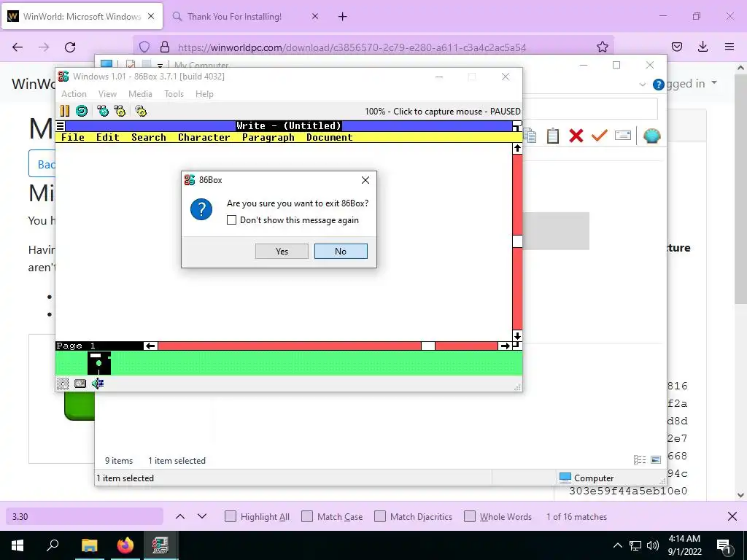Screen dimensions: 747x560
Task: Click the red X Delete icon in My Computer
Action: tap(576, 136)
